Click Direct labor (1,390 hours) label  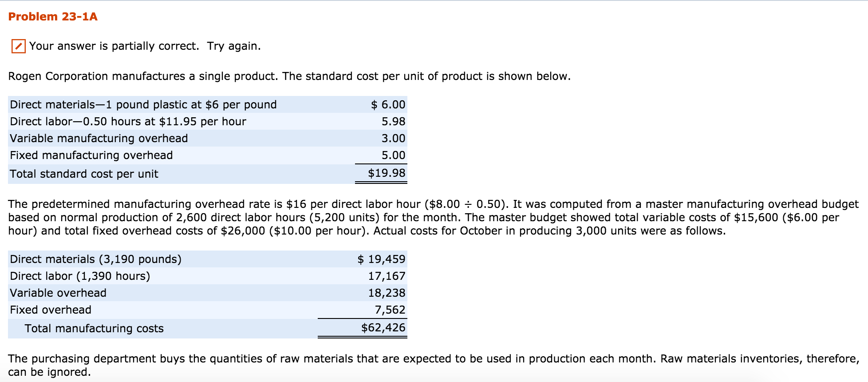coord(80,276)
